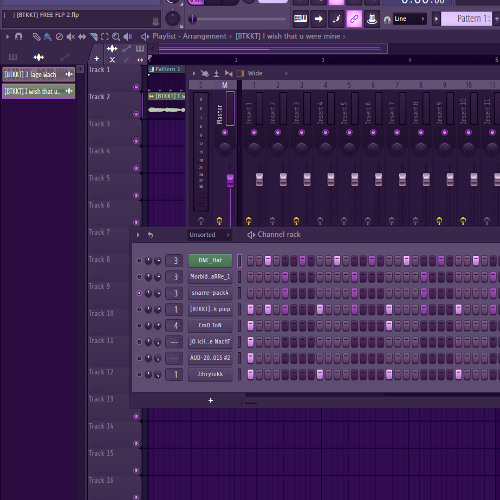Click the Master volume fader
Viewport: 500px width, 500px height.
230,180
